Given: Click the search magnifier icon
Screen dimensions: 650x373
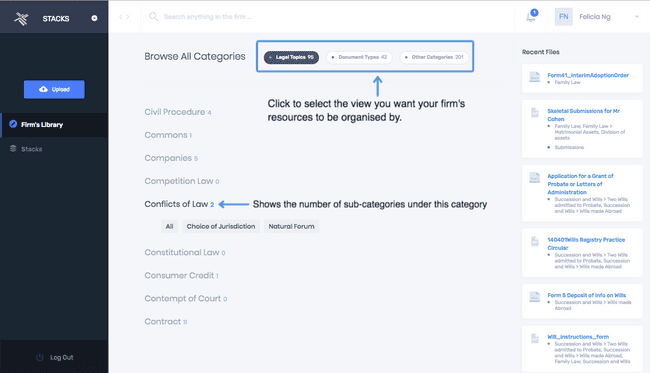Looking at the screenshot, I should coord(153,17).
